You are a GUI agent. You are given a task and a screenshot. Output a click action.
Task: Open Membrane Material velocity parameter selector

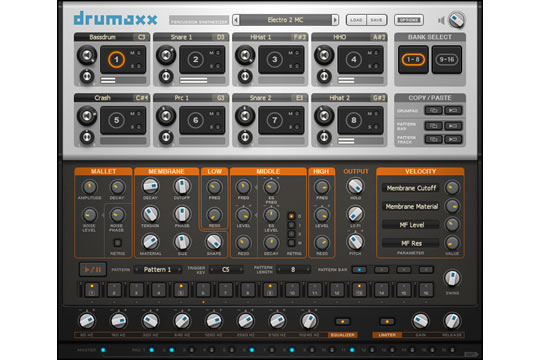(411, 206)
